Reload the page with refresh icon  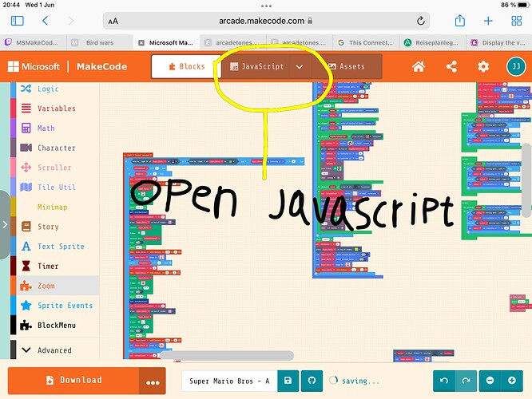(421, 21)
